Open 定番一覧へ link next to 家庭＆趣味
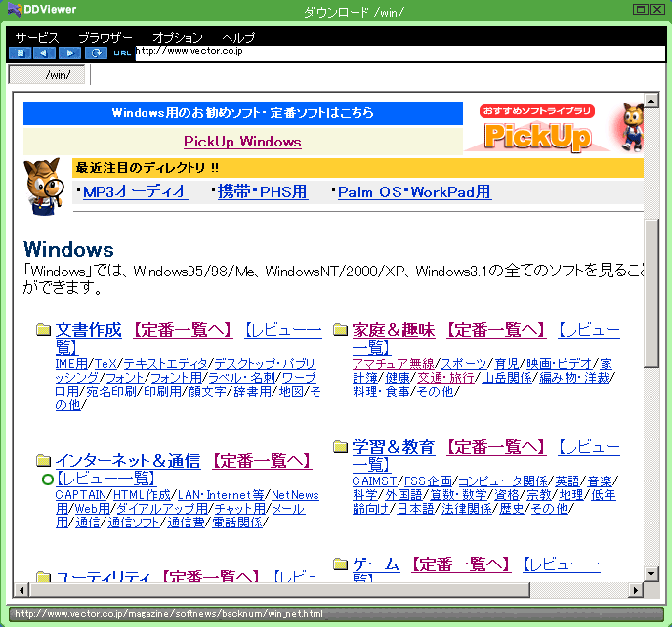Screen dimensions: 672x627 [x=496, y=330]
